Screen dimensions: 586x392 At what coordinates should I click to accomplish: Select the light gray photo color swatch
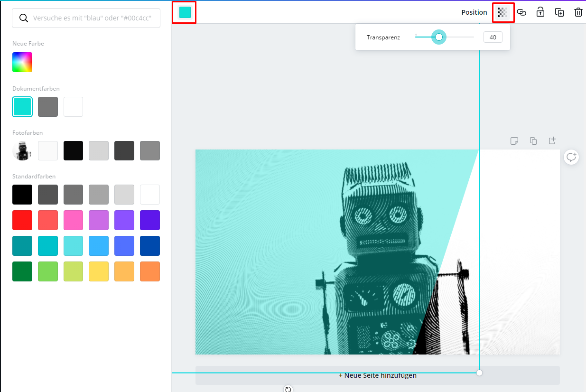coord(99,150)
